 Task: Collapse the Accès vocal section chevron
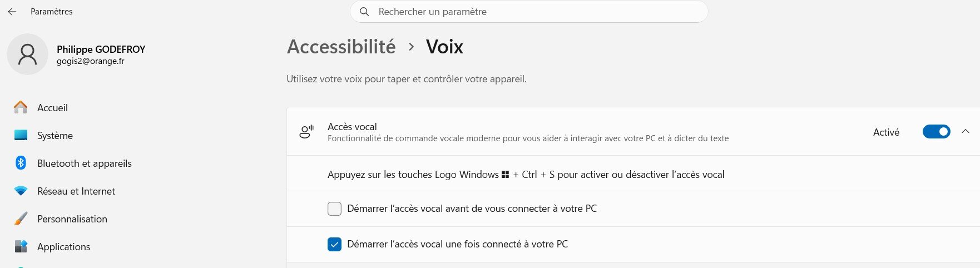966,132
